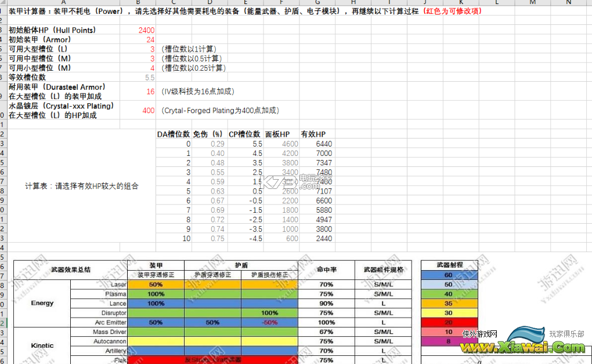Select the Autocannon row label

click(x=99, y=341)
